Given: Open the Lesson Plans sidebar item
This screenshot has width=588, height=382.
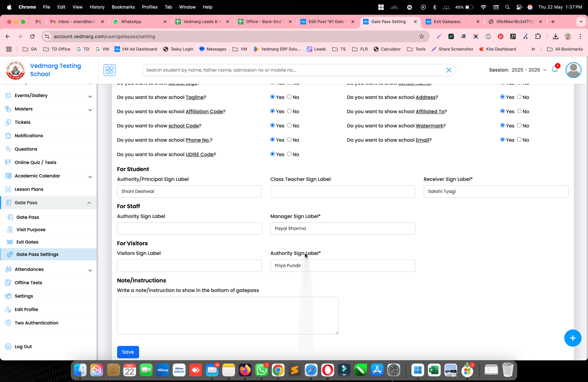Looking at the screenshot, I should pyautogui.click(x=29, y=189).
